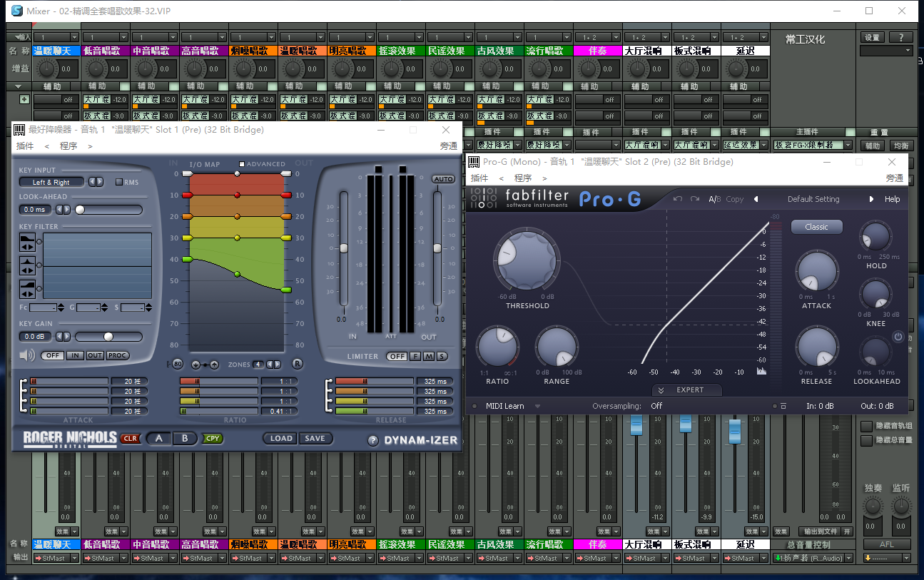Go to next preset in Pro-G
924x580 pixels.
coord(871,199)
